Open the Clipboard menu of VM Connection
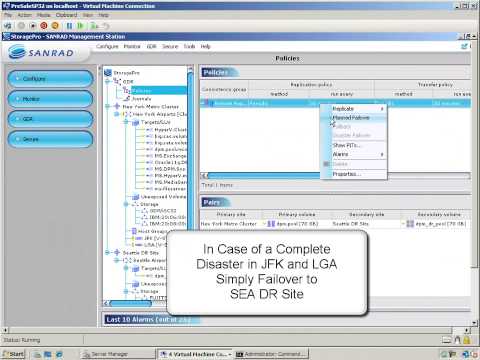 point(66,15)
